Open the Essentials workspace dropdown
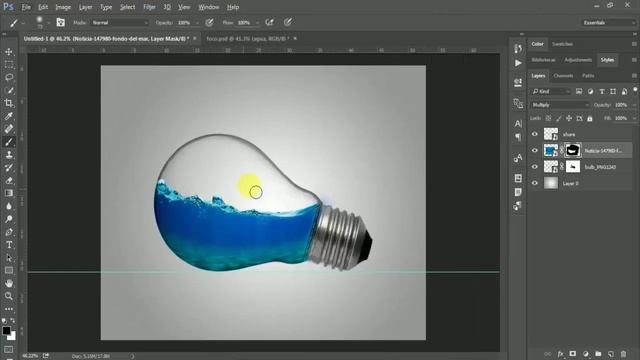This screenshot has width=640, height=360. tap(609, 22)
